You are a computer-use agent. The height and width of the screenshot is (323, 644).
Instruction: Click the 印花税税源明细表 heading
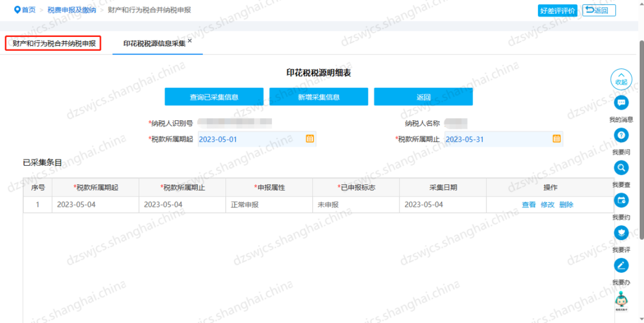pos(318,73)
